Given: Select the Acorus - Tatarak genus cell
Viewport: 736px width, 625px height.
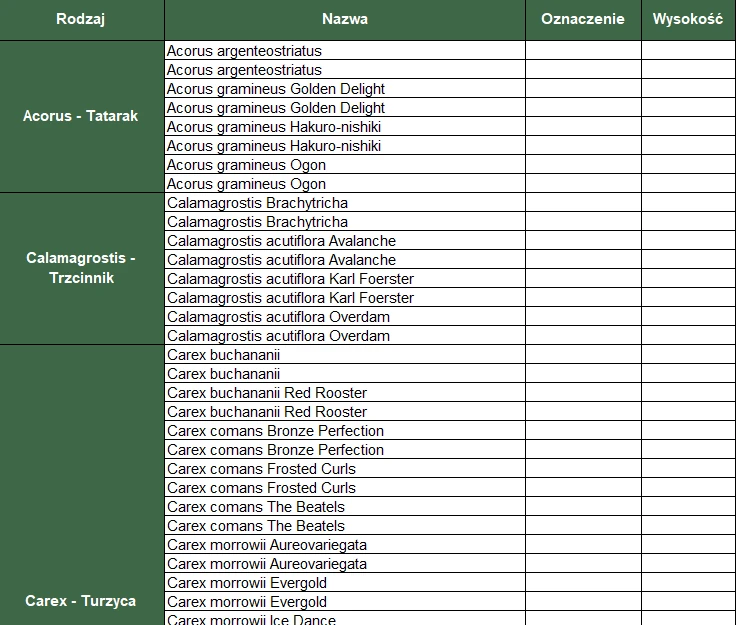Looking at the screenshot, I should pos(82,116).
